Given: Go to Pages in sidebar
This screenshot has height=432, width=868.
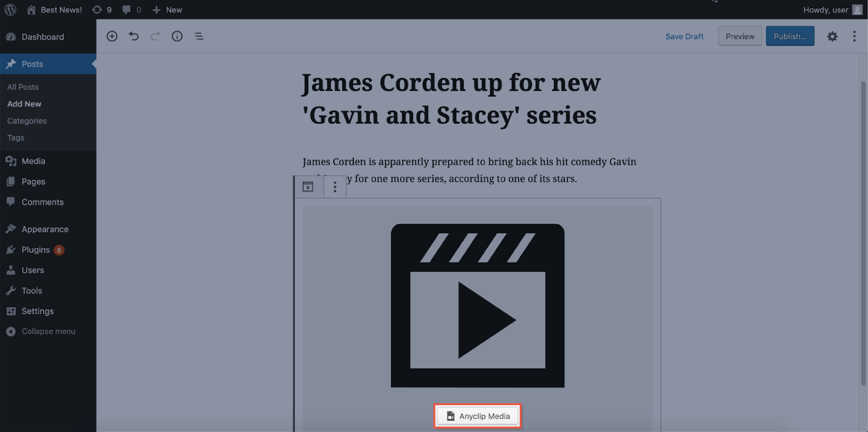Looking at the screenshot, I should point(33,182).
